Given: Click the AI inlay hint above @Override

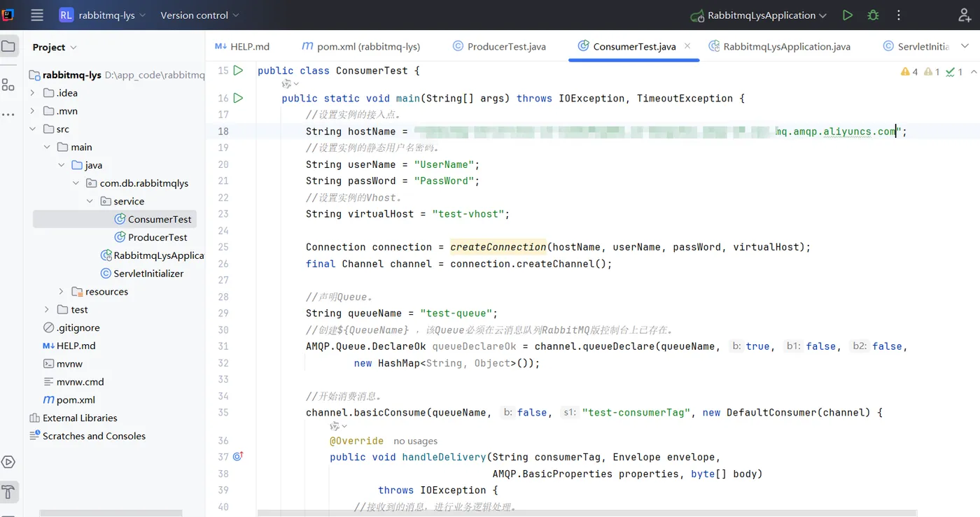Looking at the screenshot, I should (x=339, y=426).
